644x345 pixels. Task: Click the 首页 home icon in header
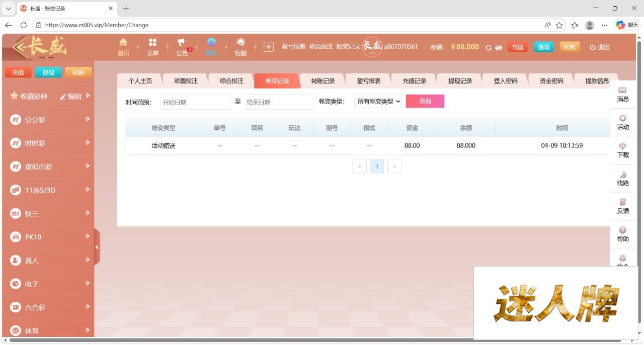123,43
